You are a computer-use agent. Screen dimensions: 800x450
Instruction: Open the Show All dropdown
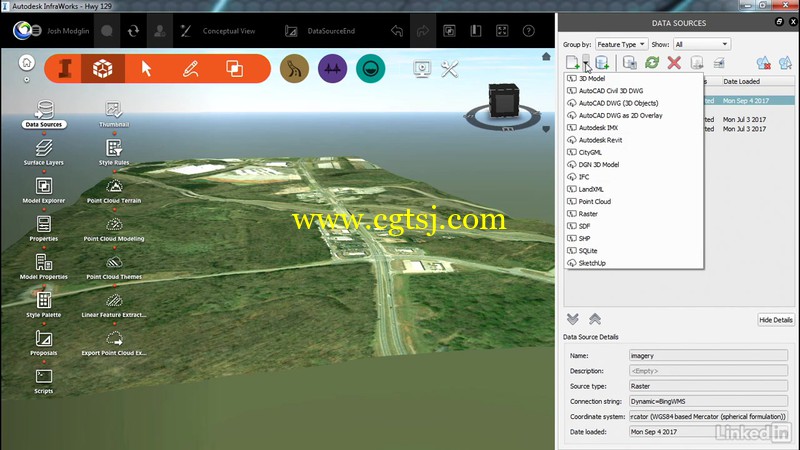[702, 44]
